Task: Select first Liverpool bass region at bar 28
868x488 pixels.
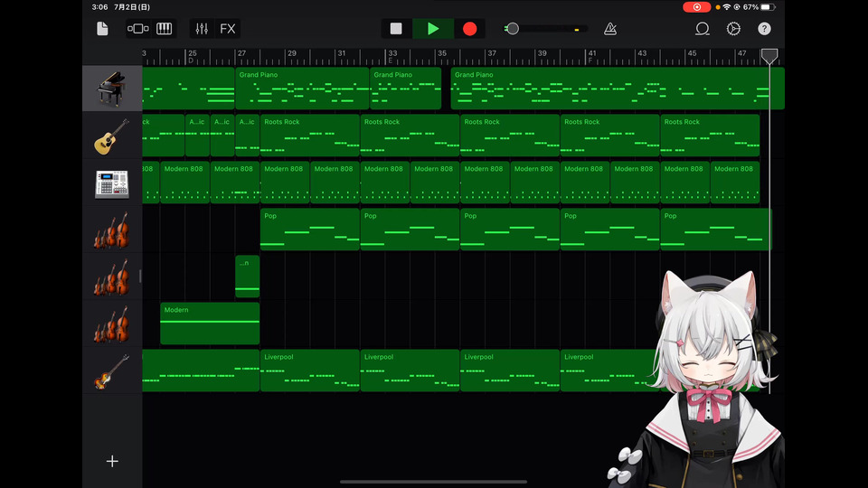Action: coord(310,371)
